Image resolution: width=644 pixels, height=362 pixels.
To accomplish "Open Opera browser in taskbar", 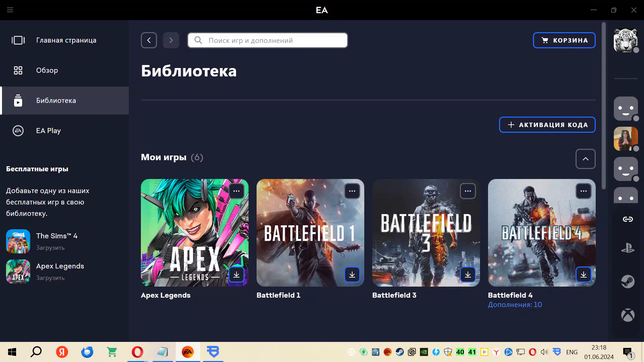I will [x=137, y=352].
